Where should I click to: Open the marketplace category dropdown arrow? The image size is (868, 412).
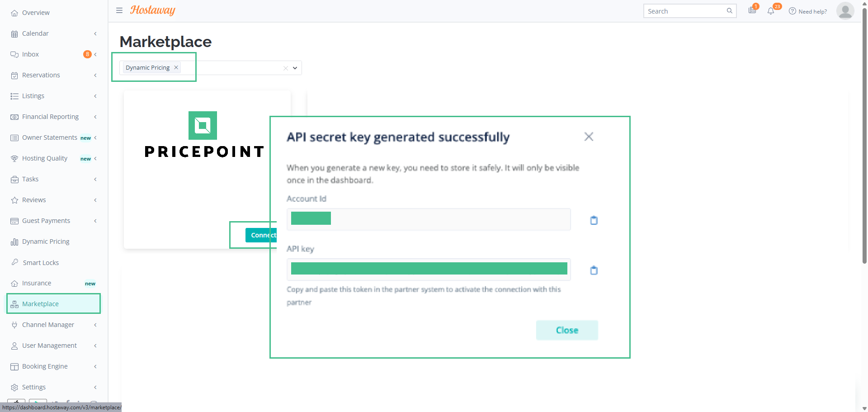pos(295,68)
